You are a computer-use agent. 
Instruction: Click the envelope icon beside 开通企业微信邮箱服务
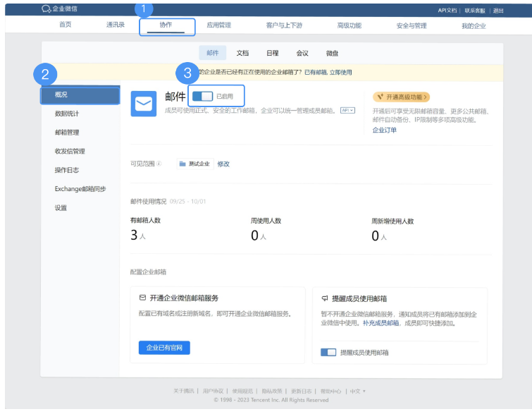click(x=142, y=298)
